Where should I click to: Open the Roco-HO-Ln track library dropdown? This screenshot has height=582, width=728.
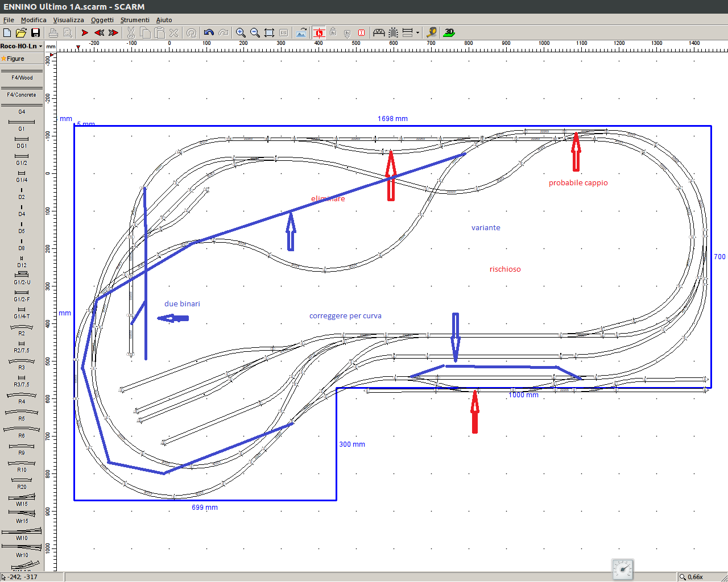(x=22, y=46)
